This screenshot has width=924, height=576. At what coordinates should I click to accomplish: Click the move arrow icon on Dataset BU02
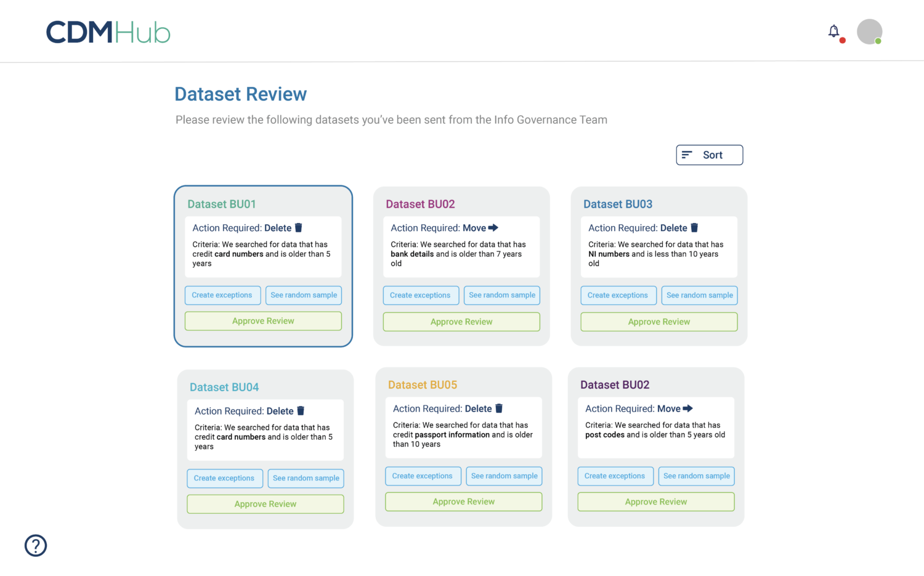[x=492, y=227]
